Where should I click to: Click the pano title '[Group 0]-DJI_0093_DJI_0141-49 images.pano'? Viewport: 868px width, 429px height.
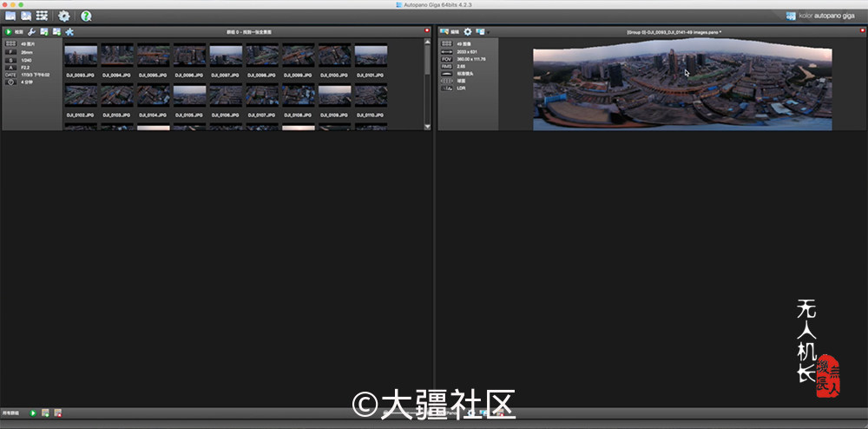pos(674,32)
